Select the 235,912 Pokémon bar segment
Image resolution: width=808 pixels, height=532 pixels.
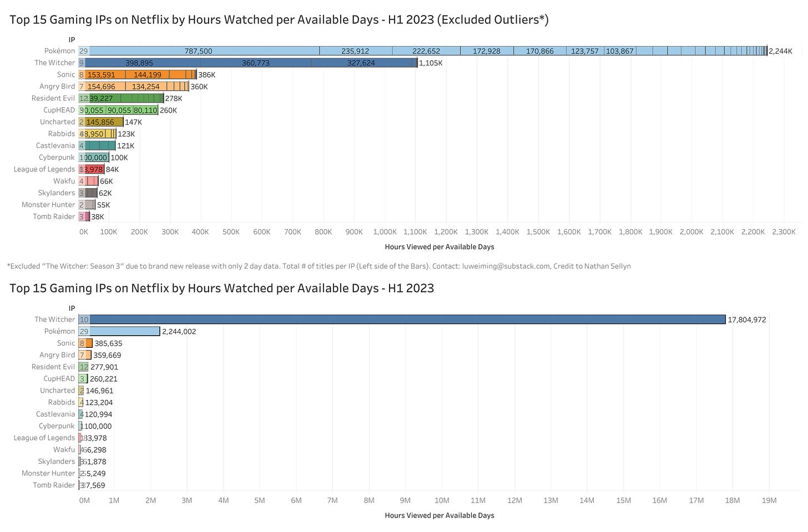[356, 51]
